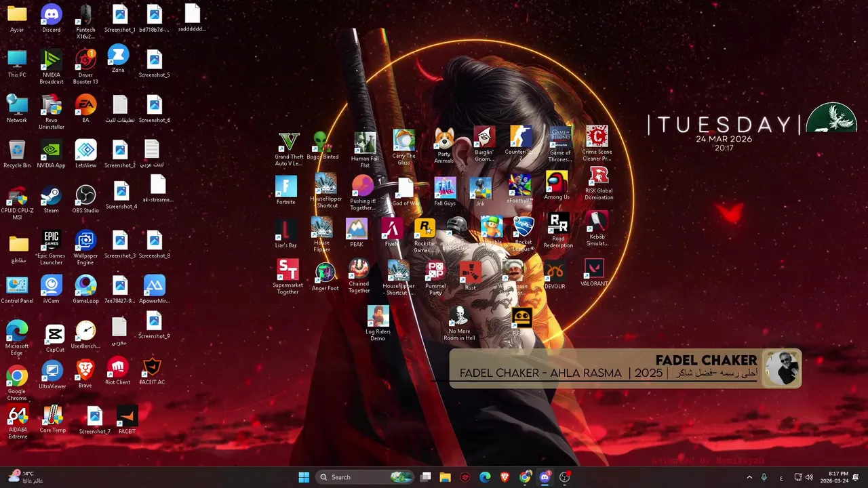The height and width of the screenshot is (488, 868).
Task: Open the Log Riders Demo icon
Action: [378, 323]
